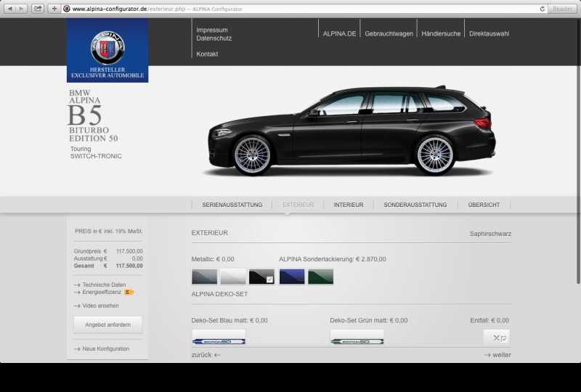This screenshot has width=581, height=392.
Task: Choose the white metallic paint swatch
Action: coord(232,277)
